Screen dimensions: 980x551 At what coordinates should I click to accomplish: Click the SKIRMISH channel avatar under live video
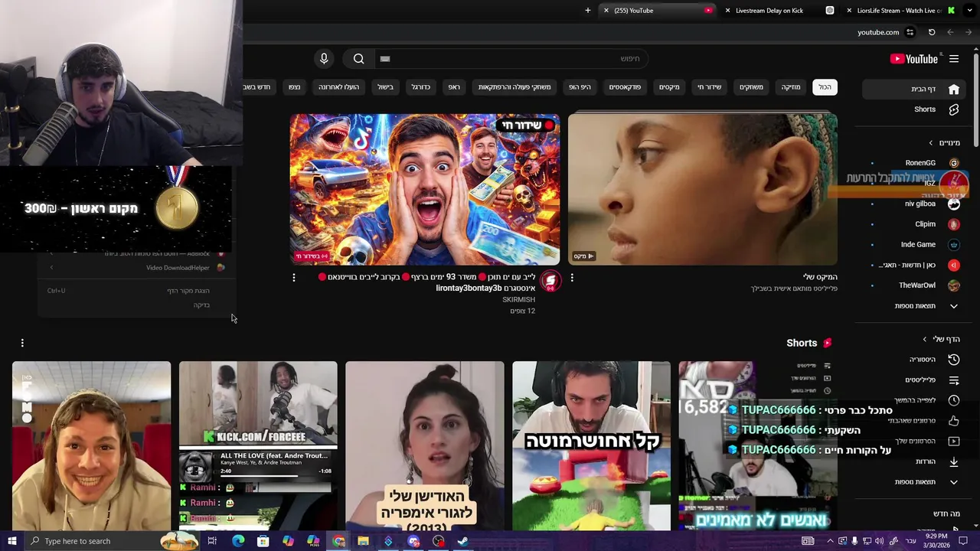tap(550, 282)
